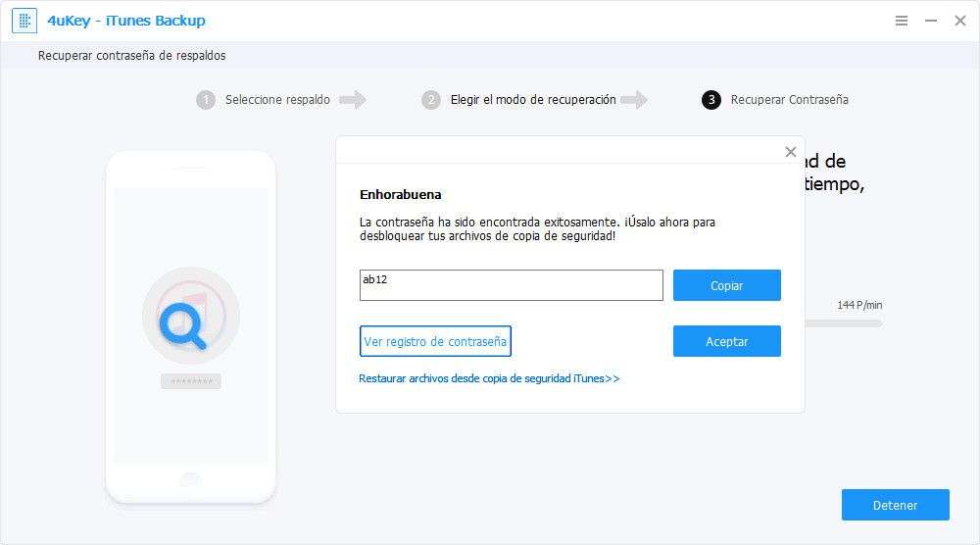Click the Detener button
Screen dimensions: 980x545
click(895, 505)
